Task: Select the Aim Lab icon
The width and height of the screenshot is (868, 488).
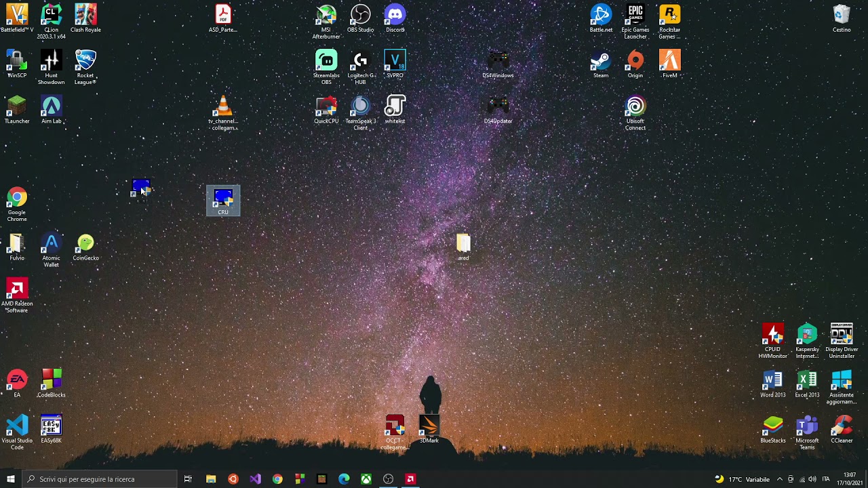Action: [x=52, y=109]
